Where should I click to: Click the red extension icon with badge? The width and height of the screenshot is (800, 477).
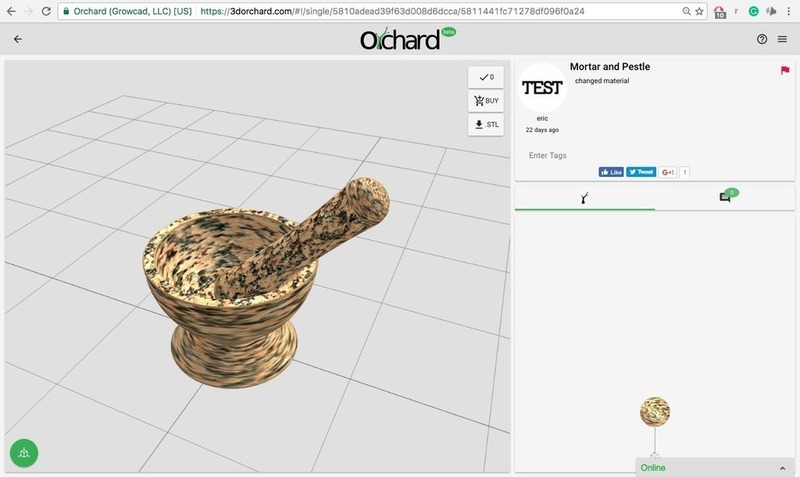pyautogui.click(x=719, y=12)
